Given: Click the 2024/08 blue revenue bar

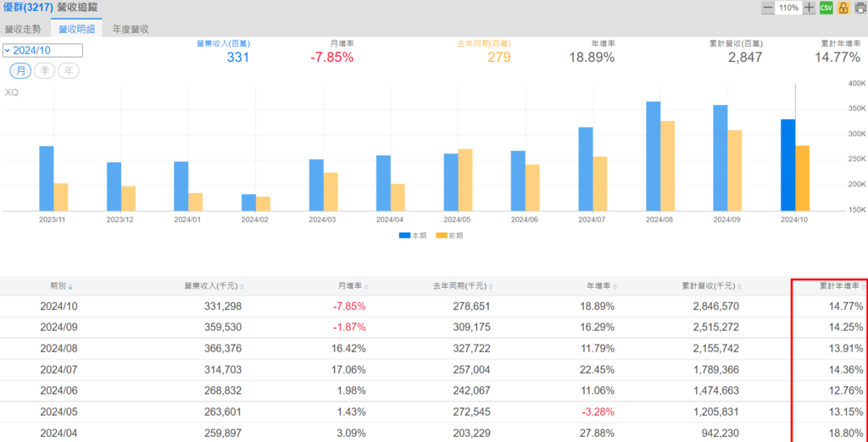Looking at the screenshot, I should pyautogui.click(x=654, y=156).
